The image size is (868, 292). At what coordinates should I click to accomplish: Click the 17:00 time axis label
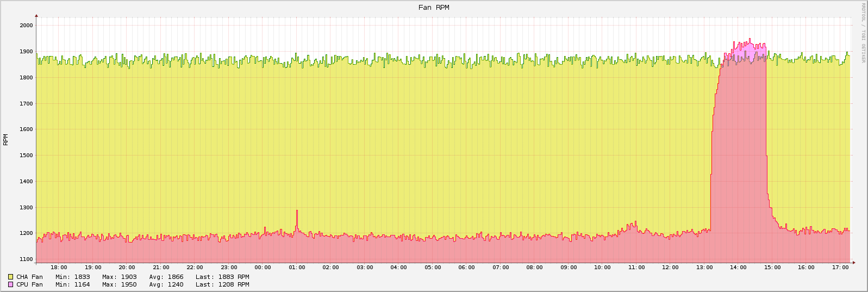[x=840, y=268]
